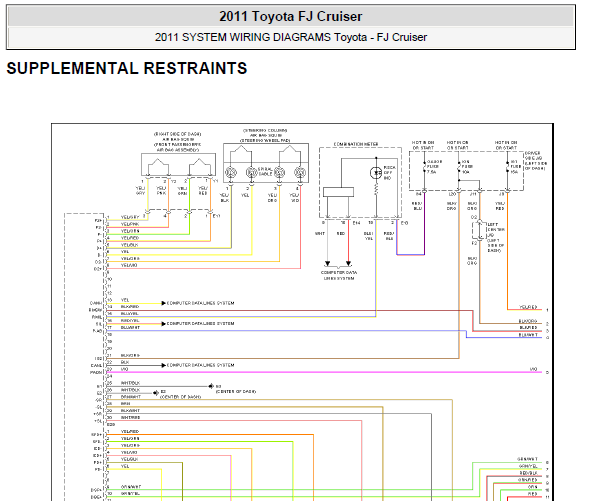Click the 'YEL/GRY' label at connector pin 1
The image size is (606, 501).
[x=130, y=217]
